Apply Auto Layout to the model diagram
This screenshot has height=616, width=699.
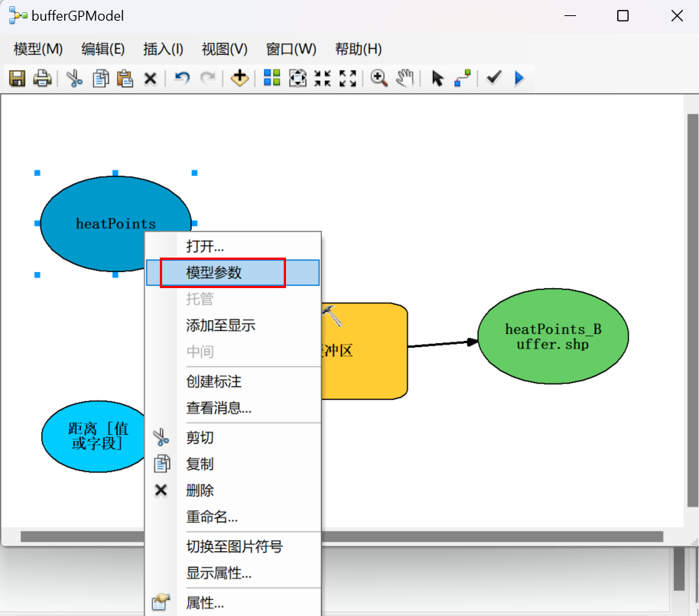pyautogui.click(x=271, y=78)
